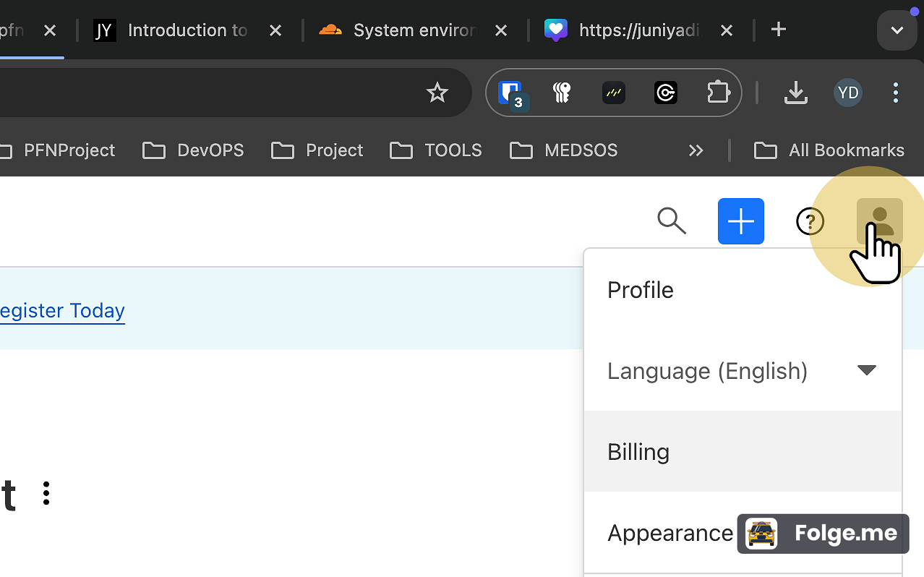
Task: Show browser downloads
Action: (x=795, y=93)
